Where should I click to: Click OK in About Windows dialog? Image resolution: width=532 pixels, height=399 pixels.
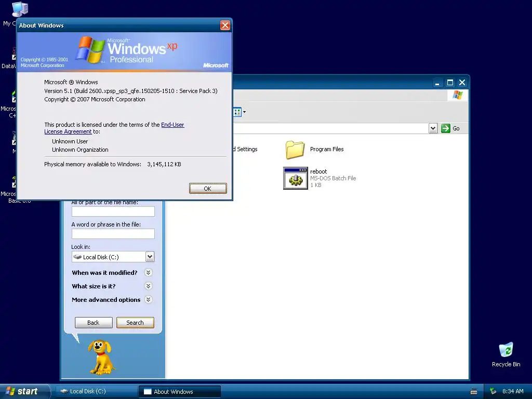click(x=208, y=188)
